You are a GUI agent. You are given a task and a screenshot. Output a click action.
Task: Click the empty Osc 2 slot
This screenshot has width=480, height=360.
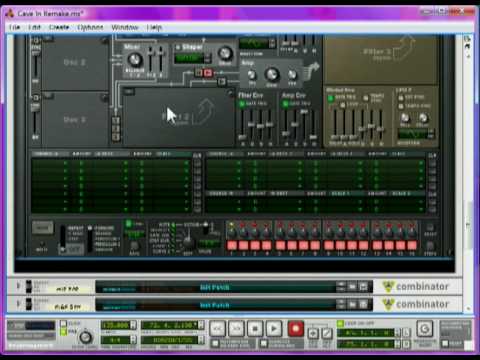coord(75,63)
